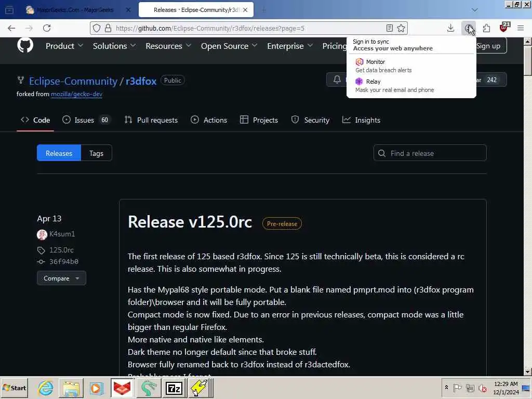Open the Security tab
Screen dimensions: 532x399
(310, 120)
